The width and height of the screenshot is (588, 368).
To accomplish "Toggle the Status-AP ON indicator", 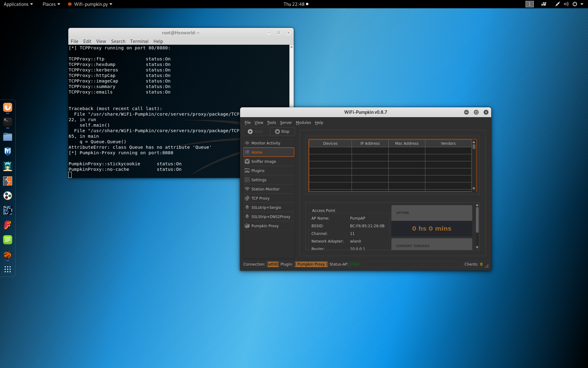I will 354,264.
